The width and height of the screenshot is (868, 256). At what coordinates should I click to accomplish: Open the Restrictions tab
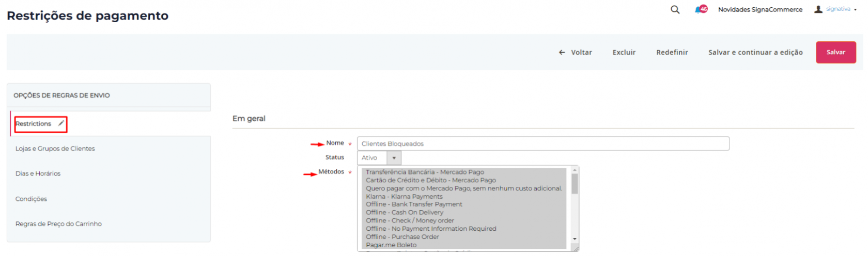(34, 124)
